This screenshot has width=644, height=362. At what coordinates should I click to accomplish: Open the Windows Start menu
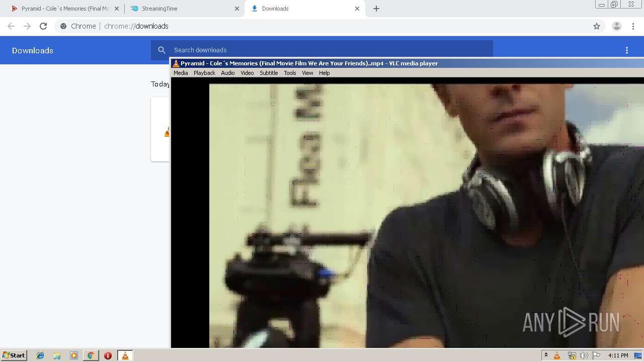[14, 355]
